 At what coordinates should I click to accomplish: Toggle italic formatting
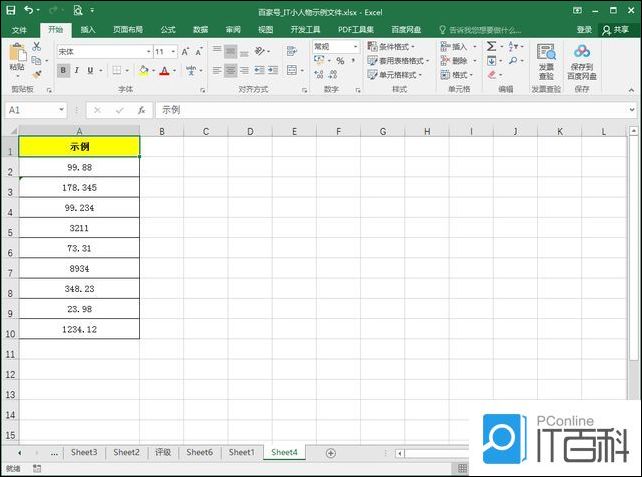click(x=77, y=70)
